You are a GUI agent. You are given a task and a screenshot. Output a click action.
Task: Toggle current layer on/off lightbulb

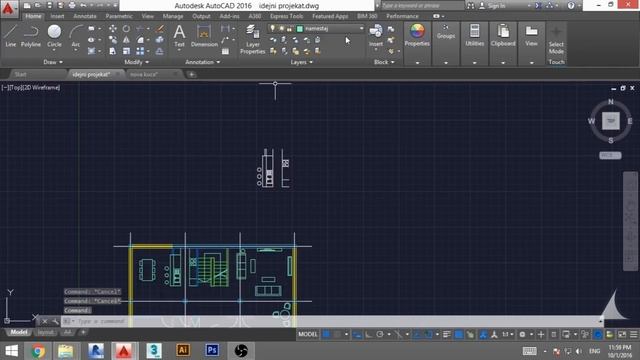[x=273, y=29]
